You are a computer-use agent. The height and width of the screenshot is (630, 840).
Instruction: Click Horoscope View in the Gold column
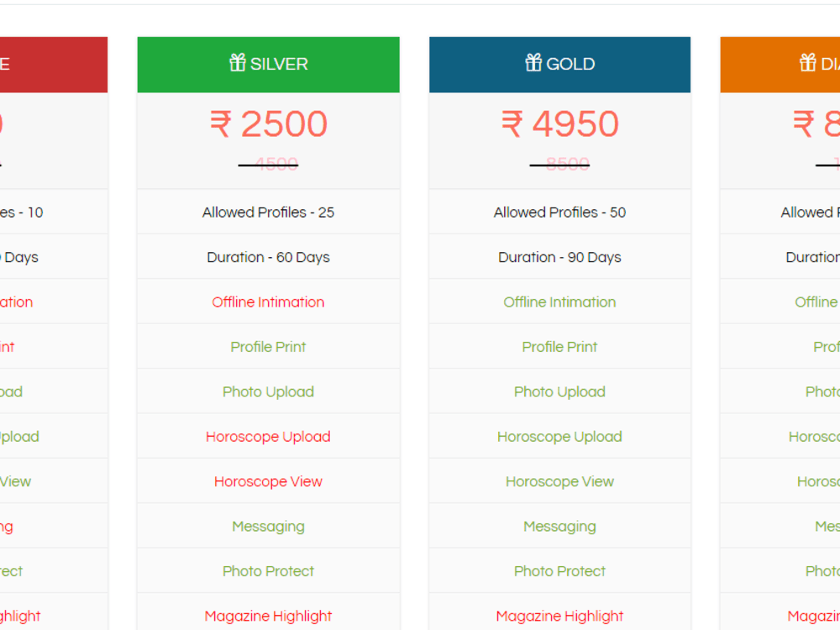[x=559, y=481]
